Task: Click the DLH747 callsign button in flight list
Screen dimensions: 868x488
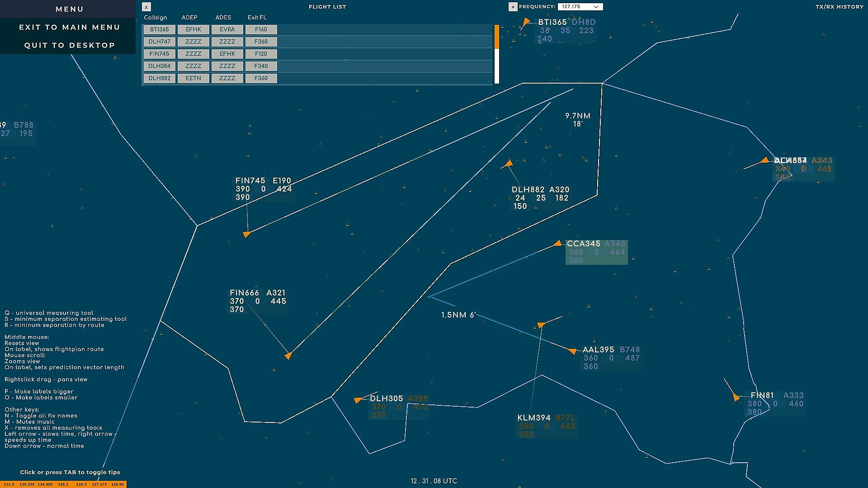Action: [159, 42]
